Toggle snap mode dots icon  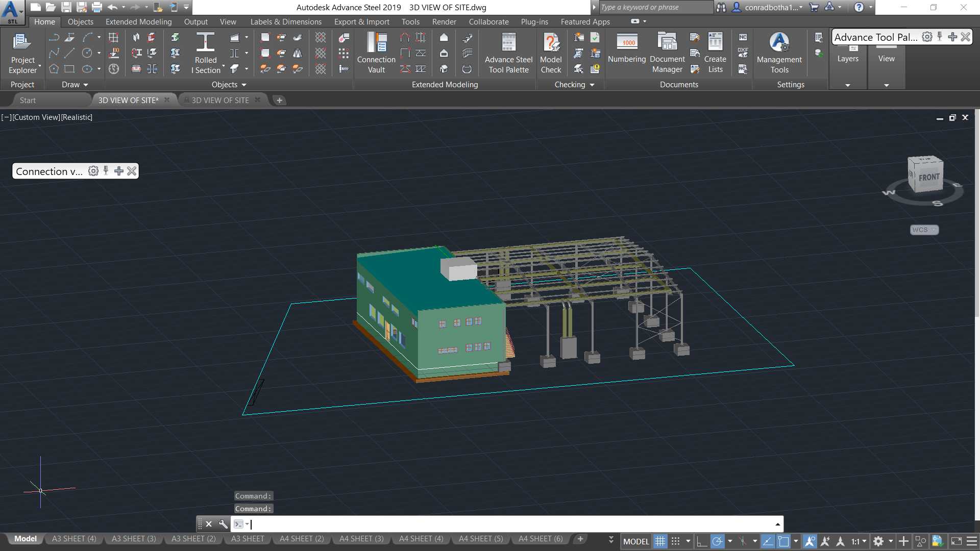point(675,541)
